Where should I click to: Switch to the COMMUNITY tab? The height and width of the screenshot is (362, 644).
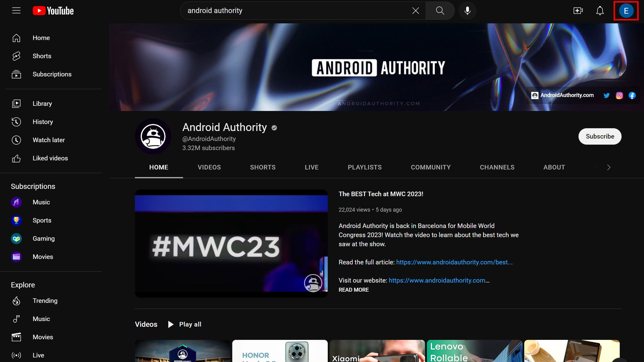tap(431, 167)
